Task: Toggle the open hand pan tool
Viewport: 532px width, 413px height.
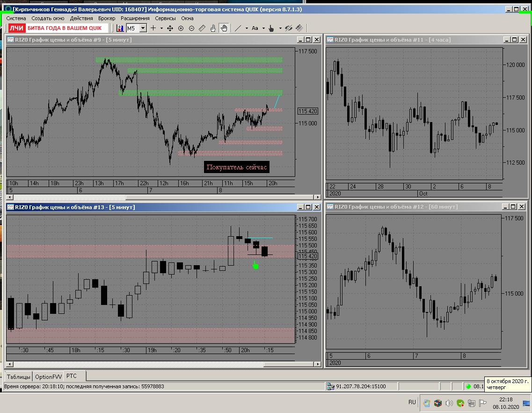Action: tap(224, 28)
